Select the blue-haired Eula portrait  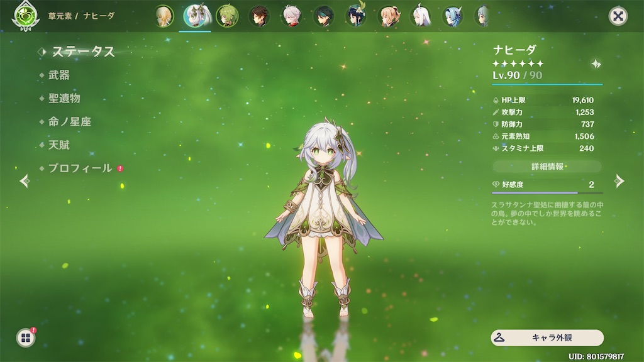[x=453, y=16]
